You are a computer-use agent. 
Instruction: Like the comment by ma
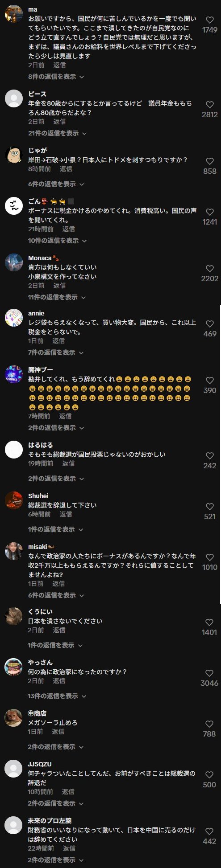click(209, 20)
